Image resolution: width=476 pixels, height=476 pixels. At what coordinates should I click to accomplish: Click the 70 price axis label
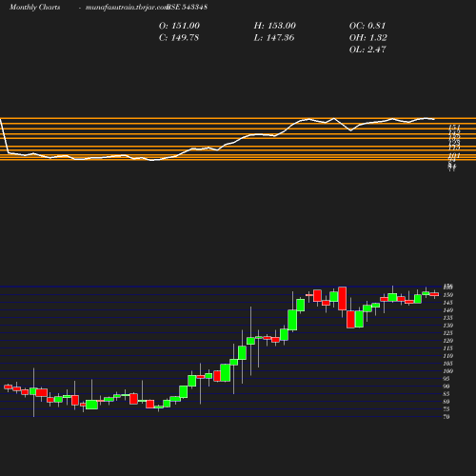coord(446,417)
